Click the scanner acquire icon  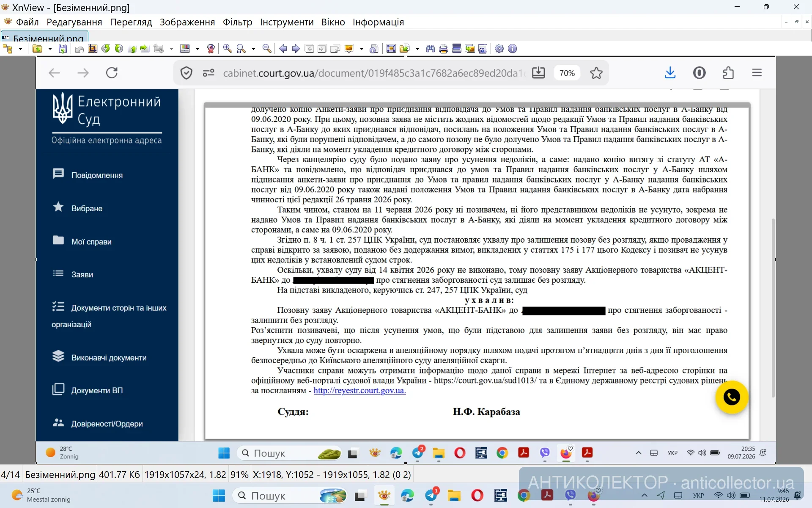click(456, 49)
